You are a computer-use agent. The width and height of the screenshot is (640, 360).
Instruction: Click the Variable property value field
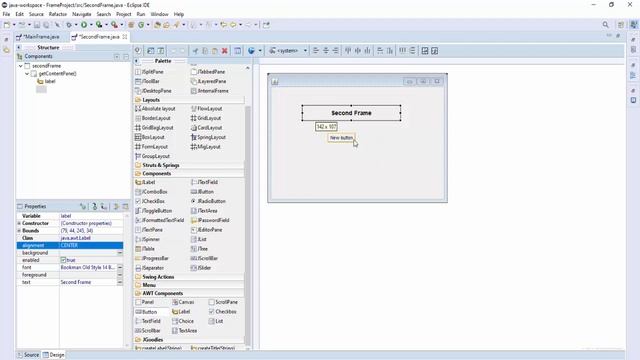coord(91,216)
